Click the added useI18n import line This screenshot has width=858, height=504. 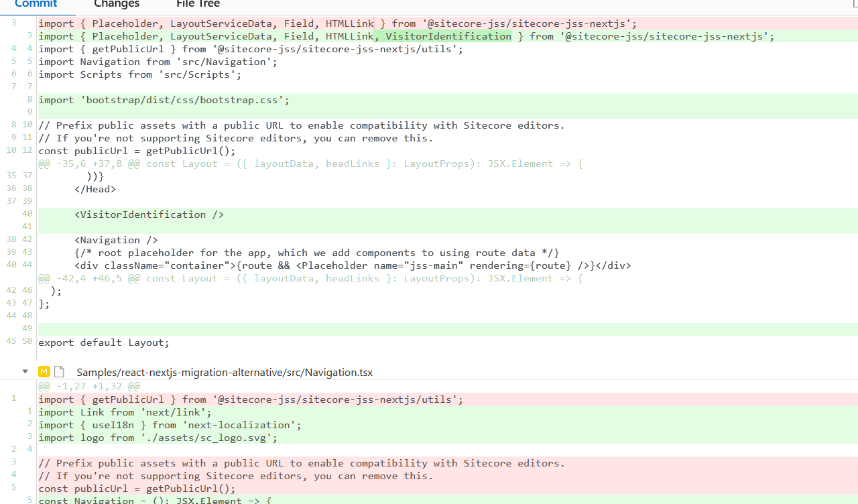(x=170, y=425)
